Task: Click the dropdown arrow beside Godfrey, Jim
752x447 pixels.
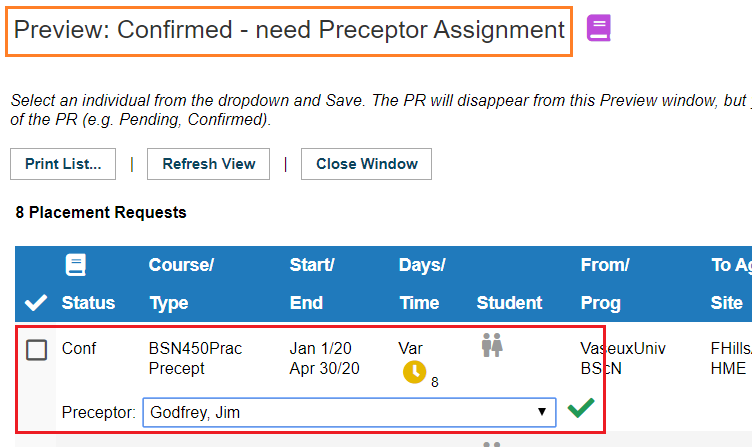Action: pyautogui.click(x=542, y=412)
